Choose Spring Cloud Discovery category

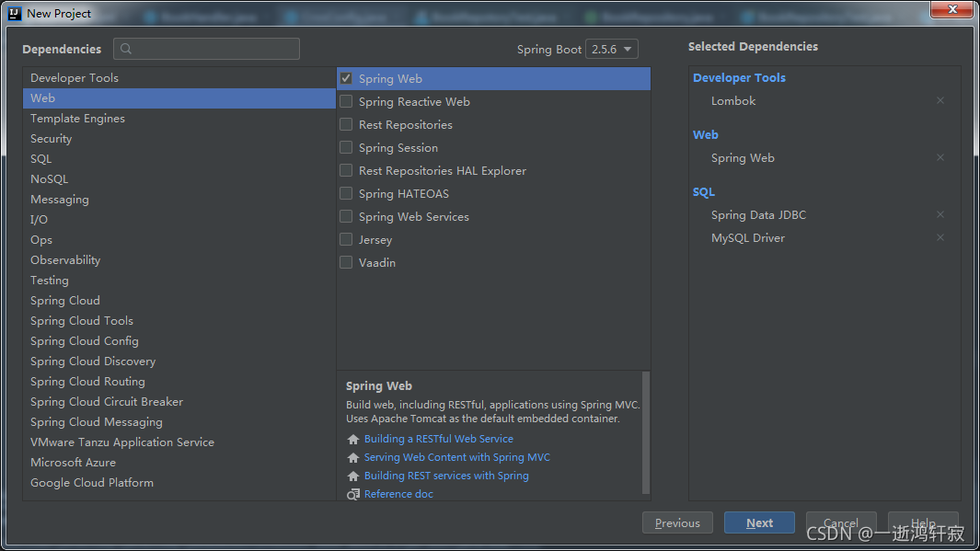pos(179,362)
